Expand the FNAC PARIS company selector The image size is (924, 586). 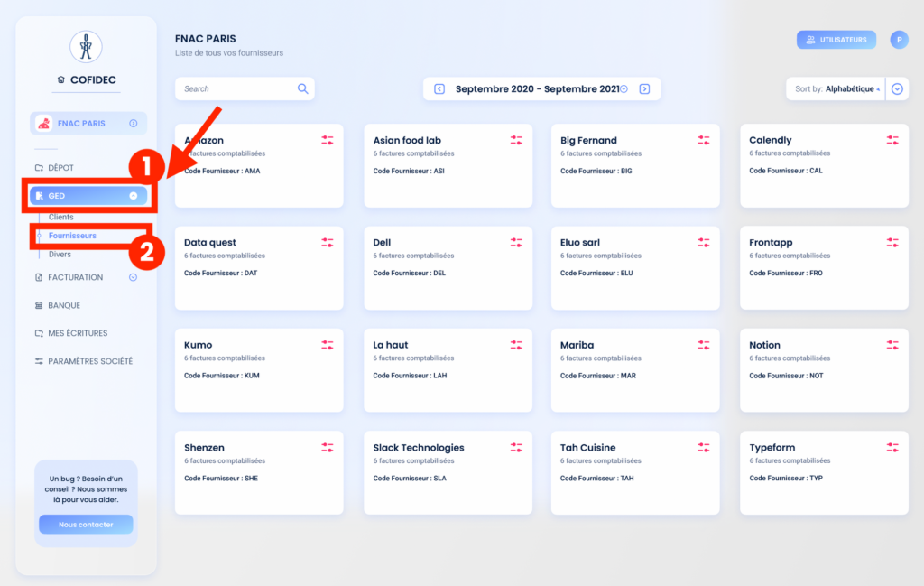(134, 123)
